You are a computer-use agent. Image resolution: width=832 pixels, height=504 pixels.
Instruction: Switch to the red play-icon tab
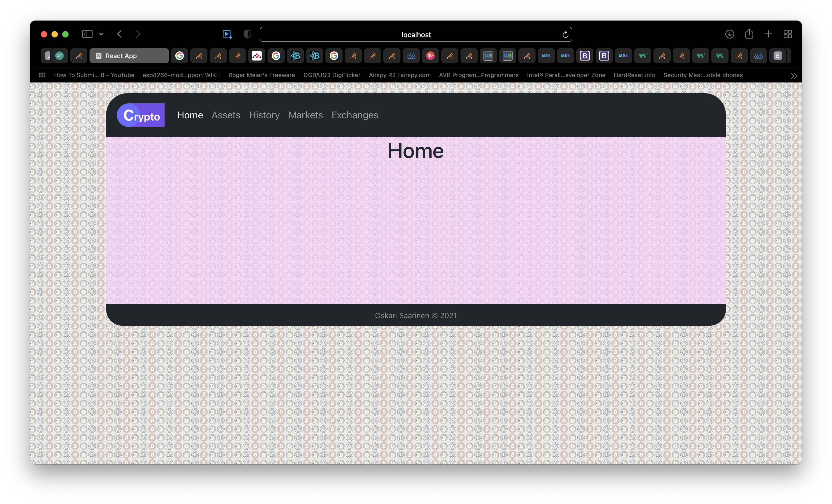click(x=430, y=56)
